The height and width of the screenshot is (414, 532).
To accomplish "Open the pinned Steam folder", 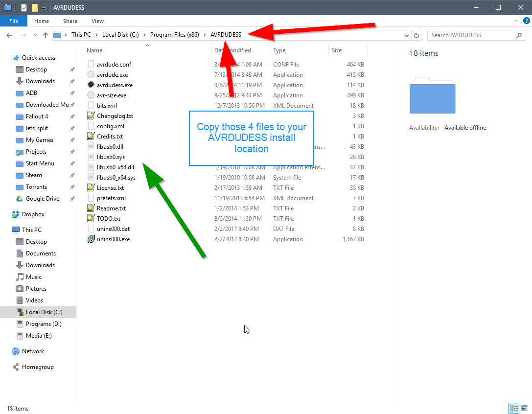I will coord(34,175).
